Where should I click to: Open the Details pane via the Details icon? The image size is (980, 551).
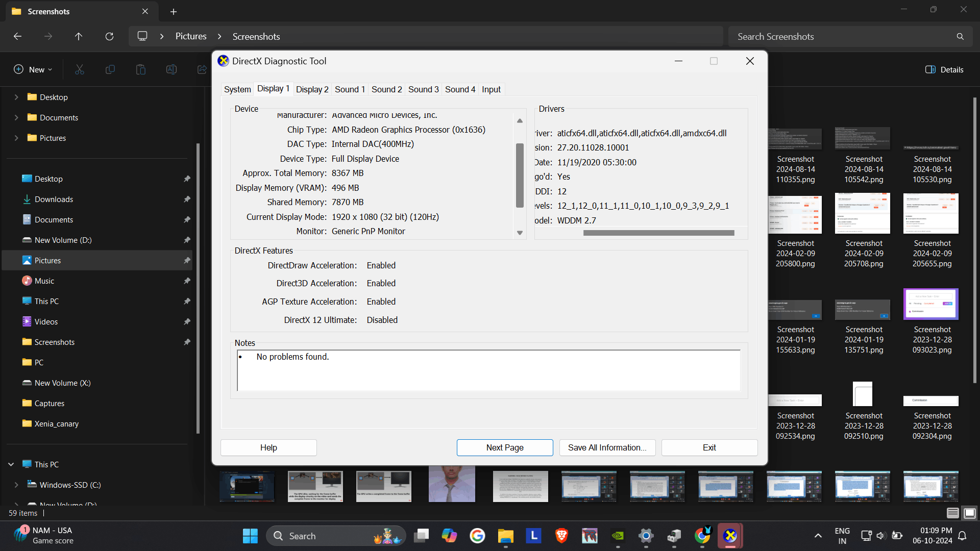(944, 69)
